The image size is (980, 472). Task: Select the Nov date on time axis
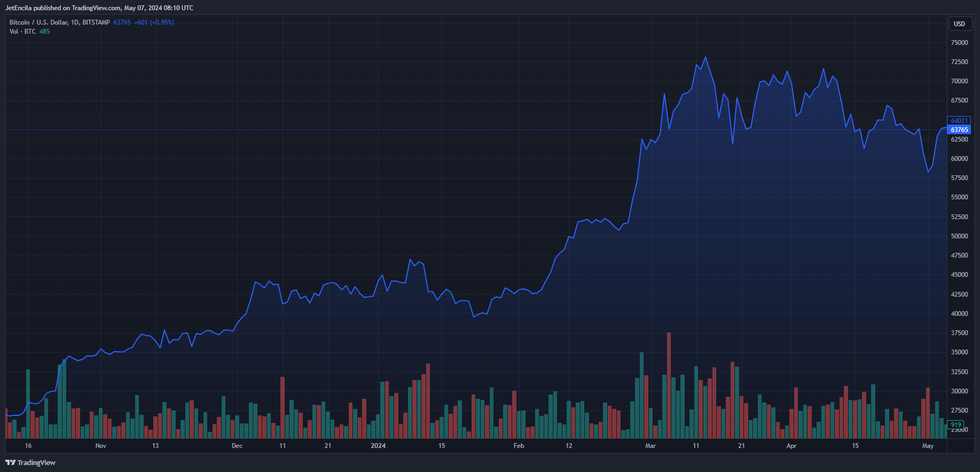[x=101, y=446]
